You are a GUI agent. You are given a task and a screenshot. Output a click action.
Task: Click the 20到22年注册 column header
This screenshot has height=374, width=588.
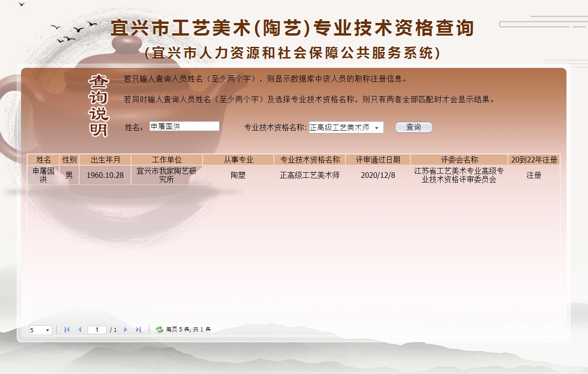pyautogui.click(x=534, y=160)
